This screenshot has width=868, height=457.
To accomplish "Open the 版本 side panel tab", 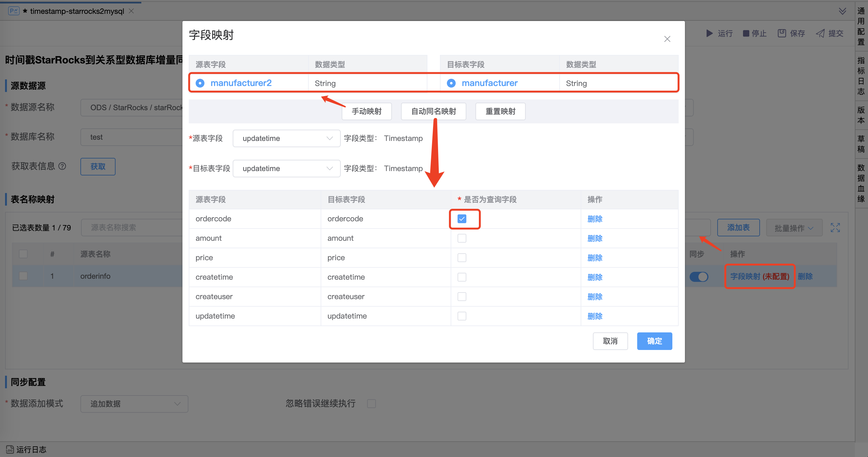I will point(861,115).
